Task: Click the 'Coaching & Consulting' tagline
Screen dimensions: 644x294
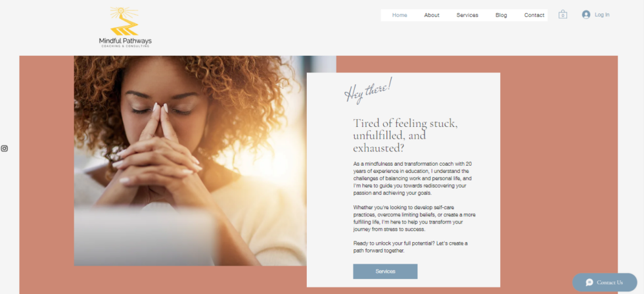Action: [x=126, y=46]
